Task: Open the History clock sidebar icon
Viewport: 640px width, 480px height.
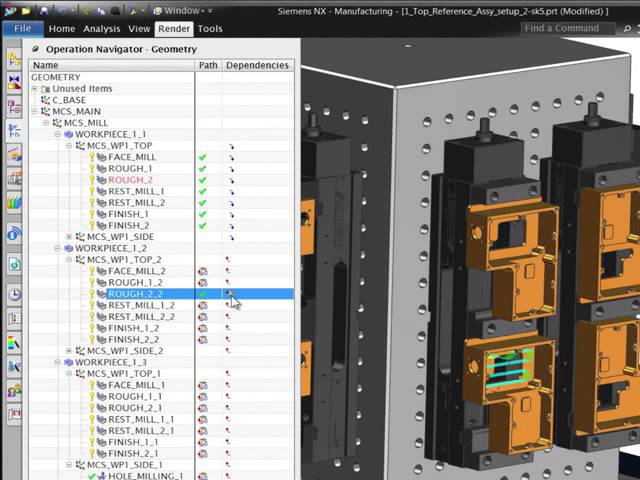Action: coord(14,294)
